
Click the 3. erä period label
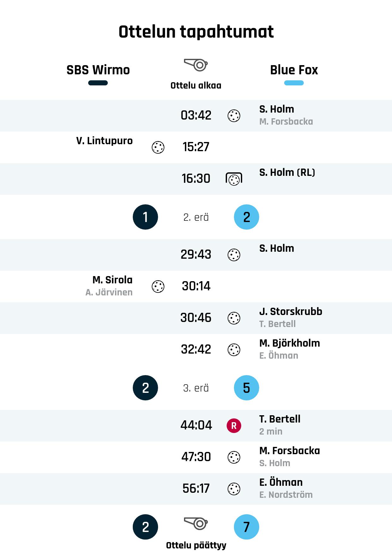tap(196, 388)
